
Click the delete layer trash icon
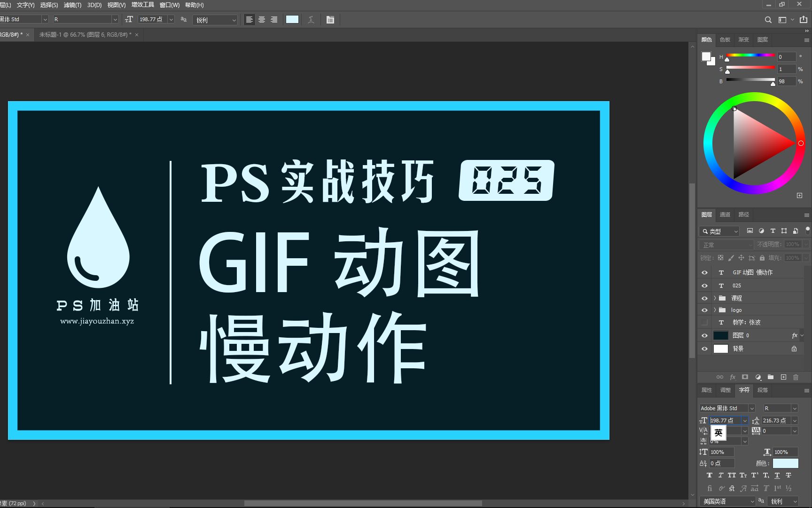796,377
